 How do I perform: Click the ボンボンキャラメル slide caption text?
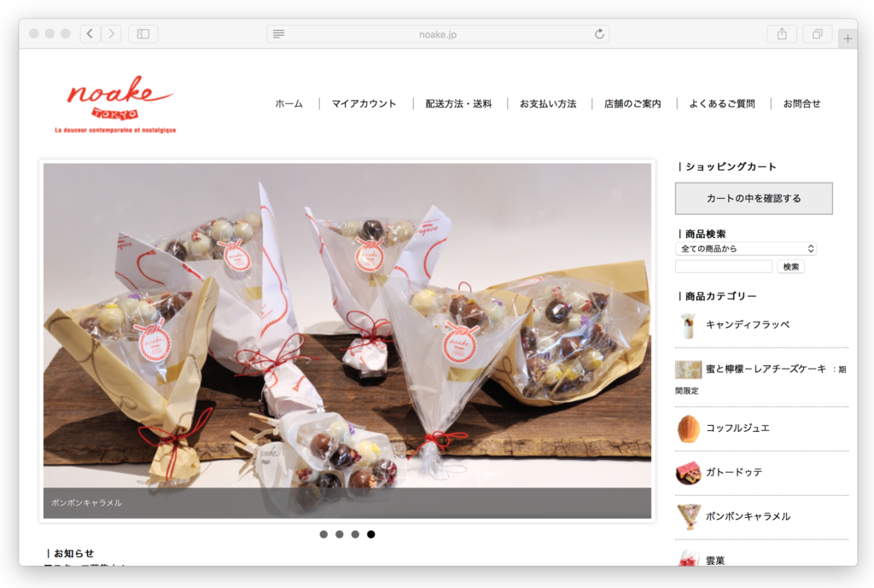tap(86, 503)
